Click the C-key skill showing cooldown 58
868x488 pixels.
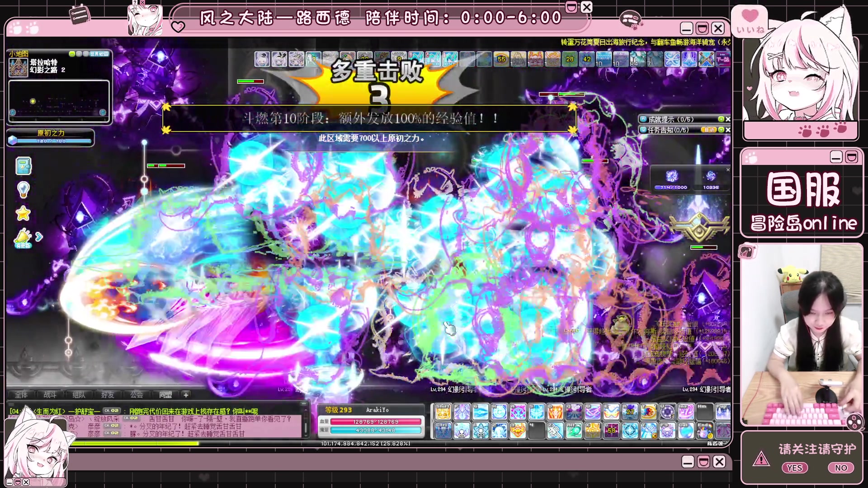611,431
